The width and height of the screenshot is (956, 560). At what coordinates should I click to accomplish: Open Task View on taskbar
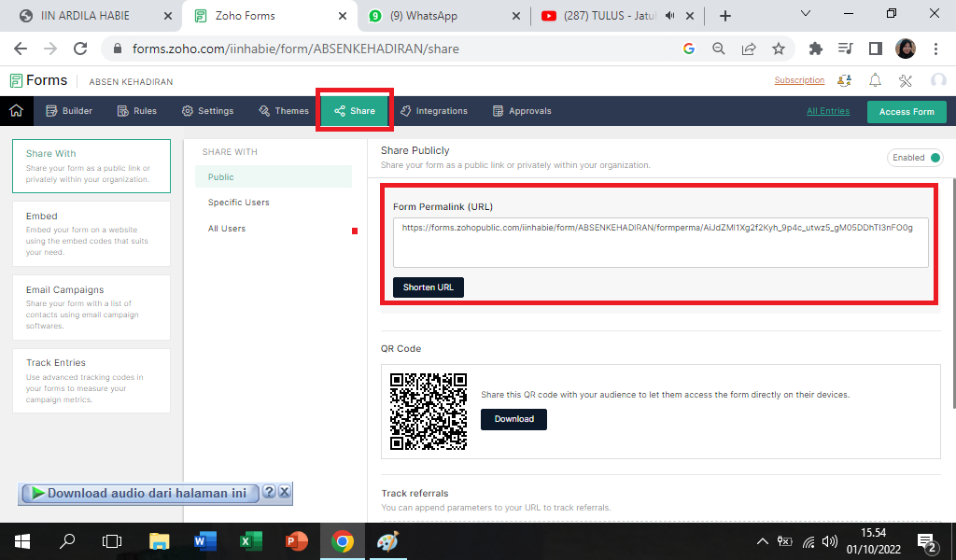click(x=112, y=541)
